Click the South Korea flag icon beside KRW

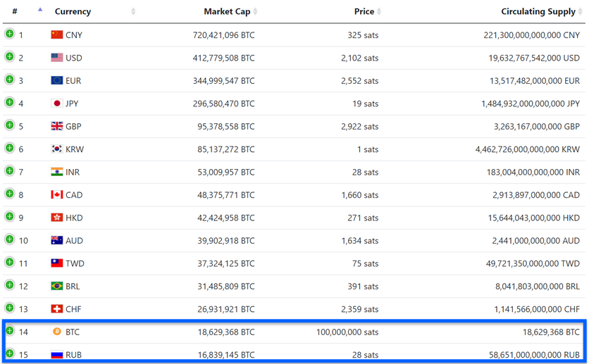(x=57, y=149)
